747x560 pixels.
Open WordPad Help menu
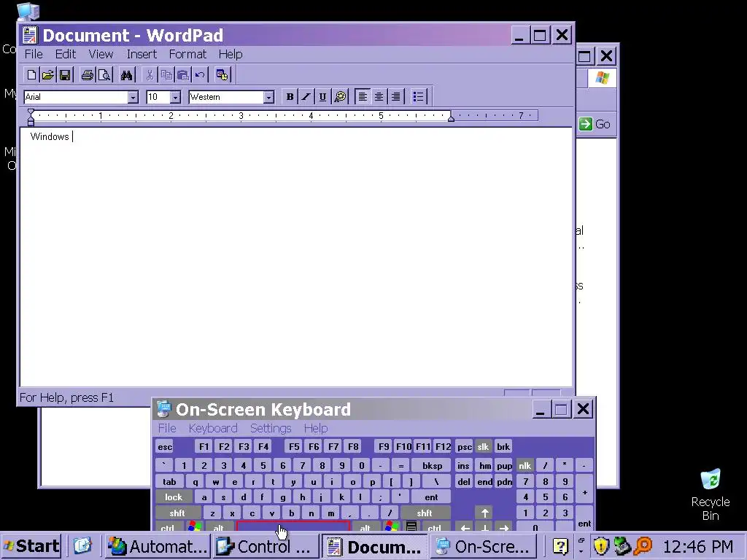coord(231,54)
